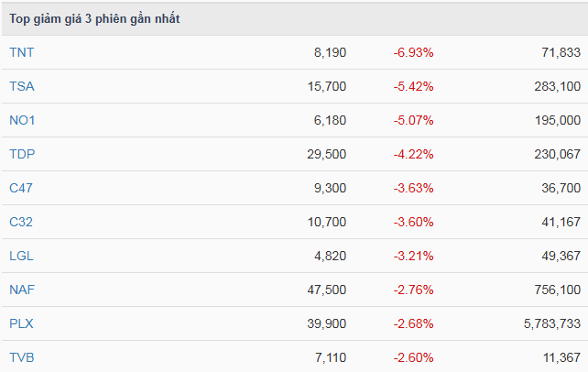Click the header 'Top giảm giá 3 phiên gần nhất'

(x=94, y=19)
